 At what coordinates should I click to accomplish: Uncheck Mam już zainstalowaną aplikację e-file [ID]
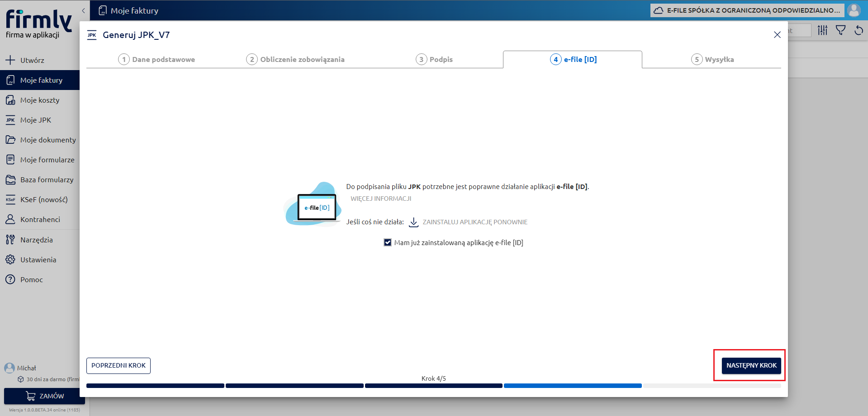pos(388,242)
